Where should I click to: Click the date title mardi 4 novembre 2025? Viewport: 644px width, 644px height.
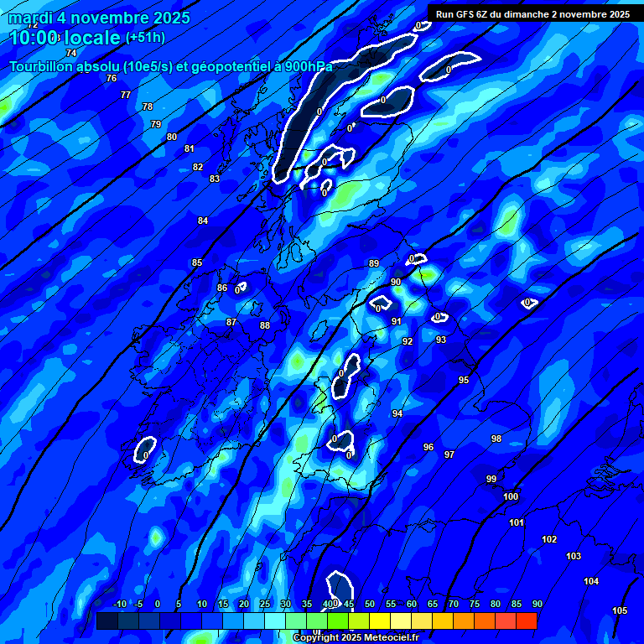click(x=99, y=18)
